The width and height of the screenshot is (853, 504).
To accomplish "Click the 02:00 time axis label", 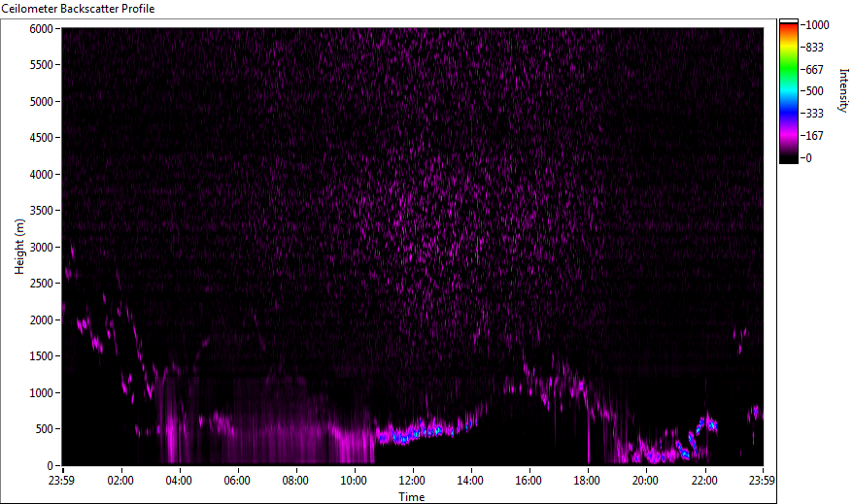I will [120, 481].
